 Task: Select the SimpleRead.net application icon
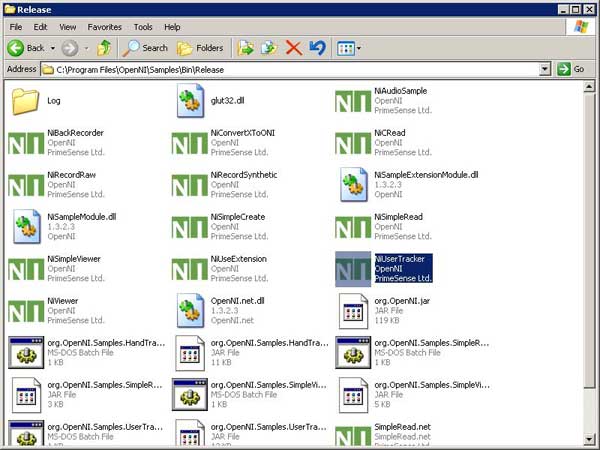point(353,437)
